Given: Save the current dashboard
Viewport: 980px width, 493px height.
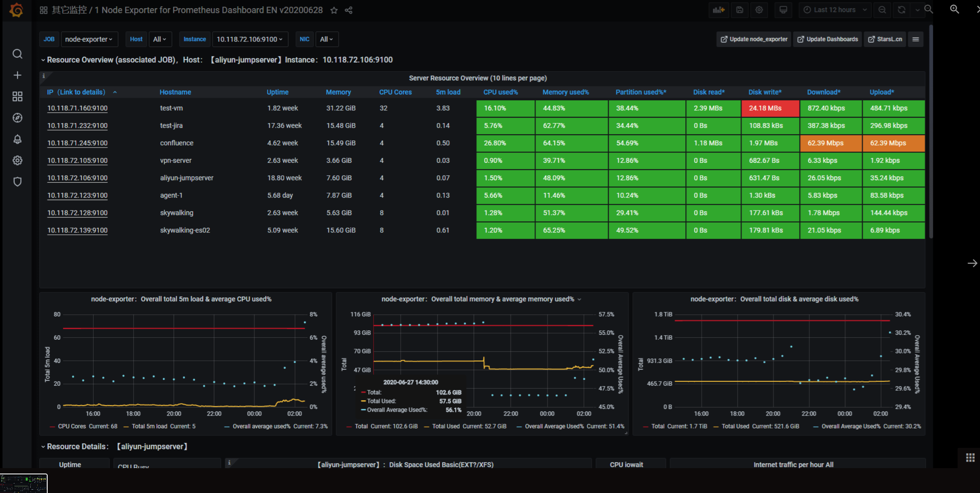Looking at the screenshot, I should click(740, 10).
